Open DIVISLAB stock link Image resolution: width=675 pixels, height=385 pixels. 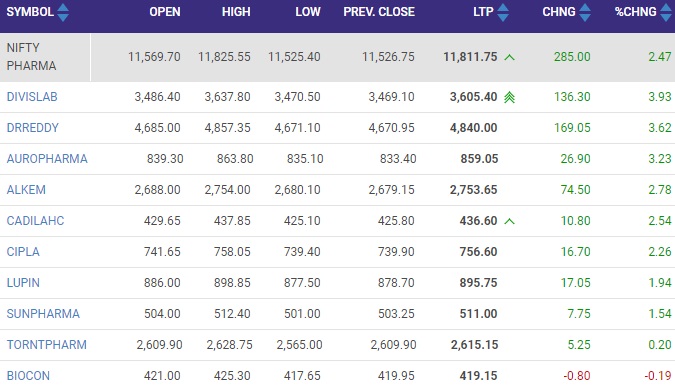coord(32,97)
